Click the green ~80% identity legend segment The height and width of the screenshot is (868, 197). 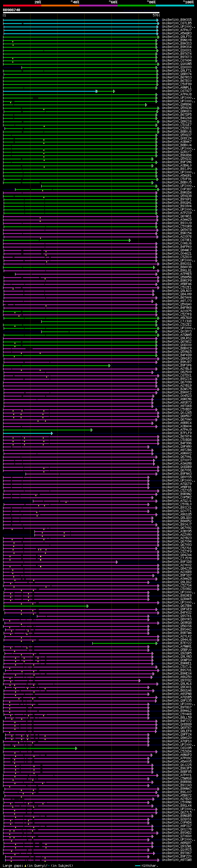137,6
